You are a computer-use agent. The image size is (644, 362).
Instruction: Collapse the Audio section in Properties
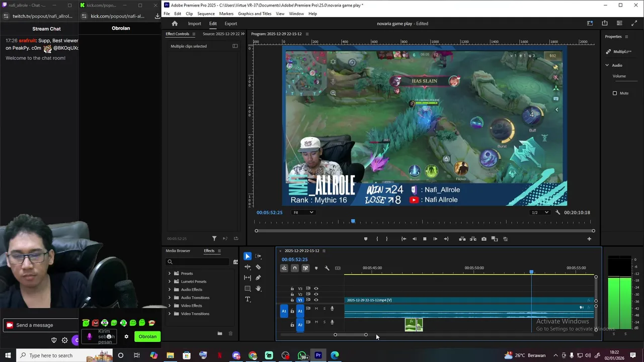[607, 65]
